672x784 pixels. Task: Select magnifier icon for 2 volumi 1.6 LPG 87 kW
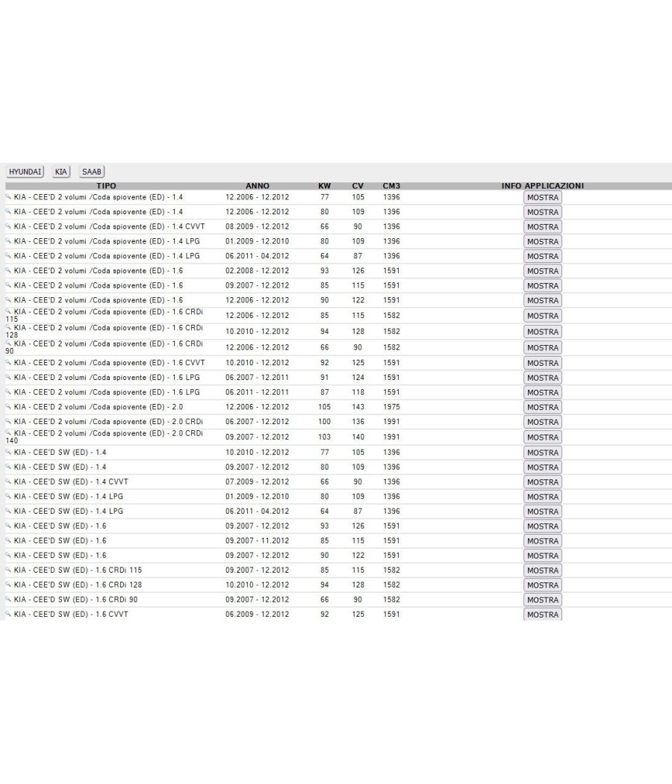pos(8,391)
